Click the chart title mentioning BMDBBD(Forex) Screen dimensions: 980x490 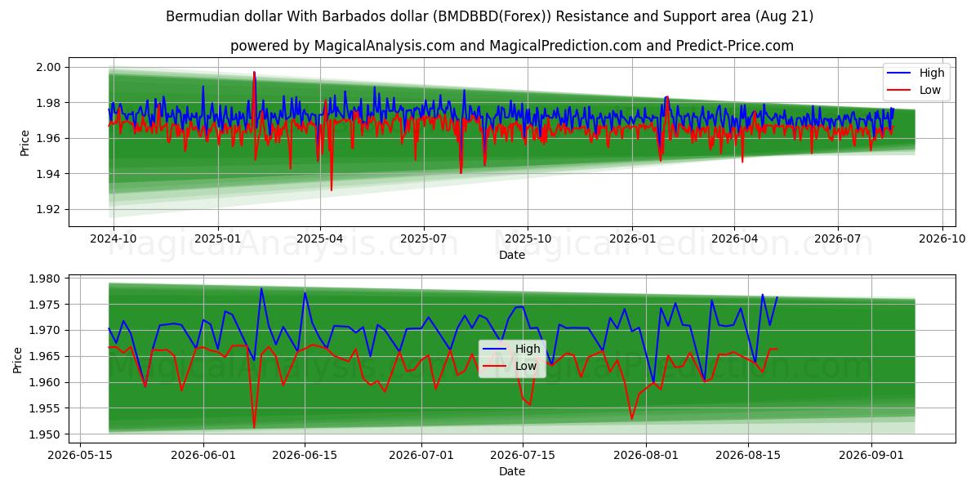[x=489, y=16]
